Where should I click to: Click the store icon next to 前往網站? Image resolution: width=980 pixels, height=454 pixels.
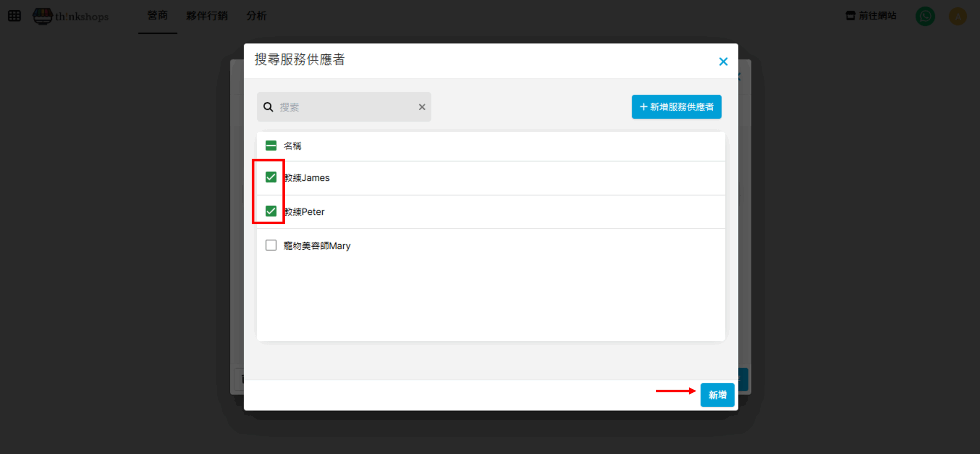coord(850,16)
